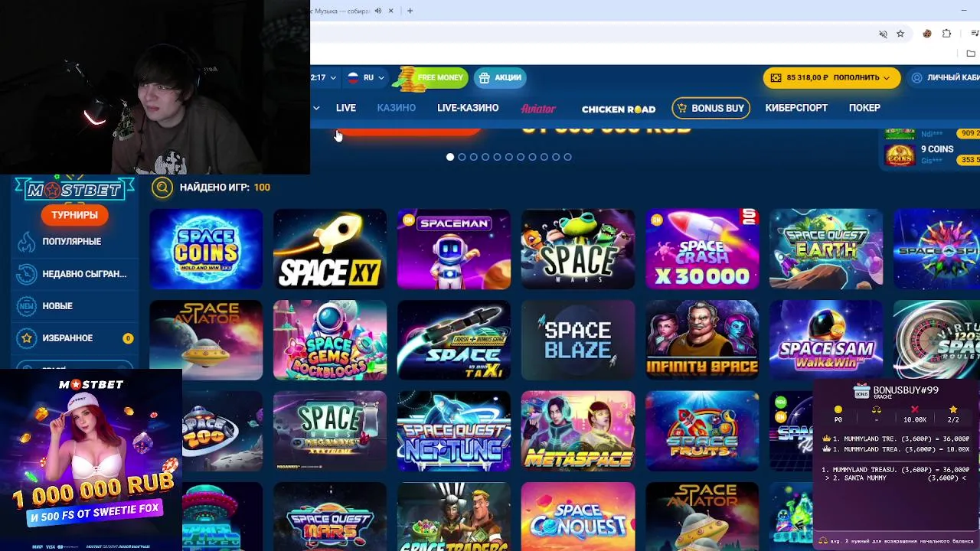The width and height of the screenshot is (980, 551).
Task: Click the muted-site sound icon in address bar
Action: pyautogui.click(x=883, y=34)
